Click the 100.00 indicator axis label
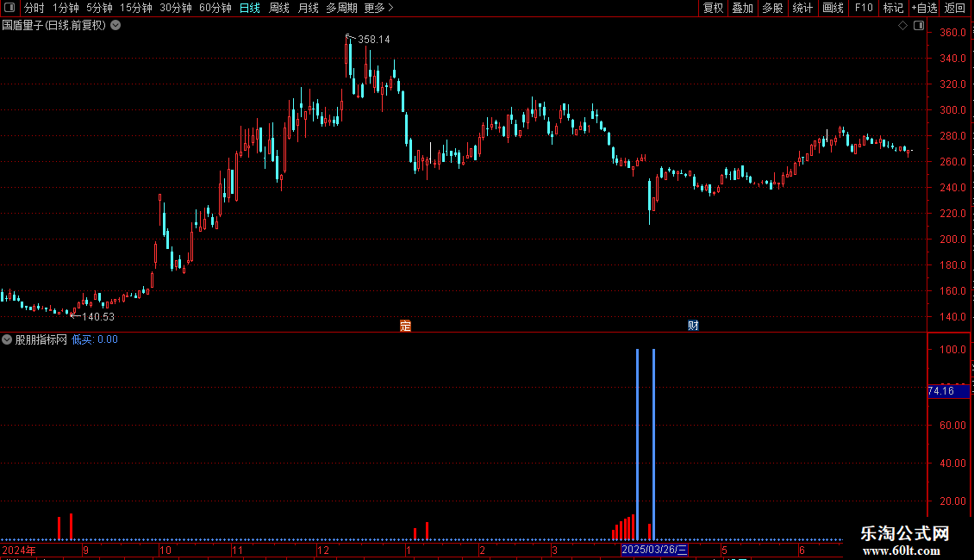 952,350
